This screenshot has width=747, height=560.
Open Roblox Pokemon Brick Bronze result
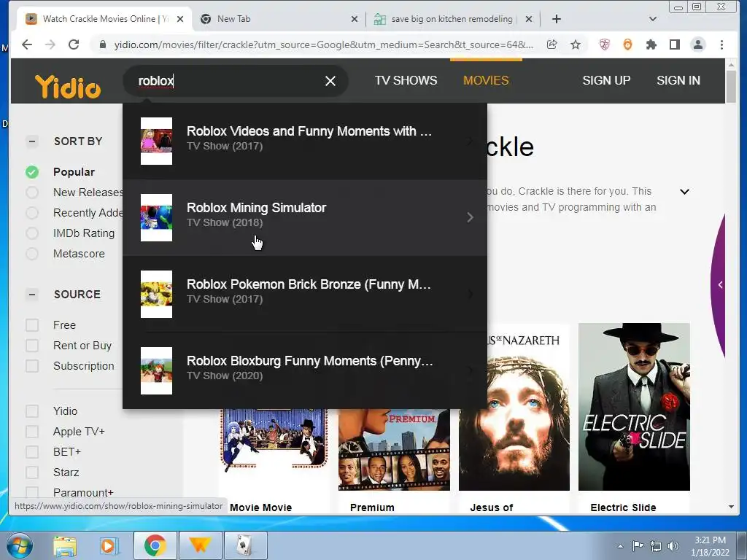click(305, 295)
